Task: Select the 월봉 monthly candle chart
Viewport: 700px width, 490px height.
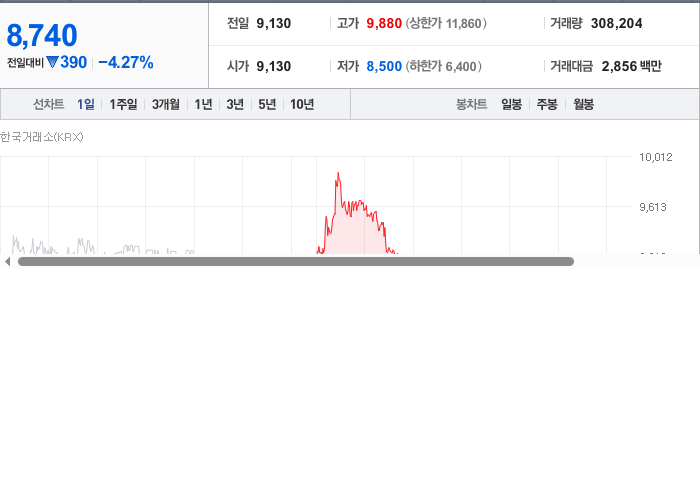Action: (583, 104)
